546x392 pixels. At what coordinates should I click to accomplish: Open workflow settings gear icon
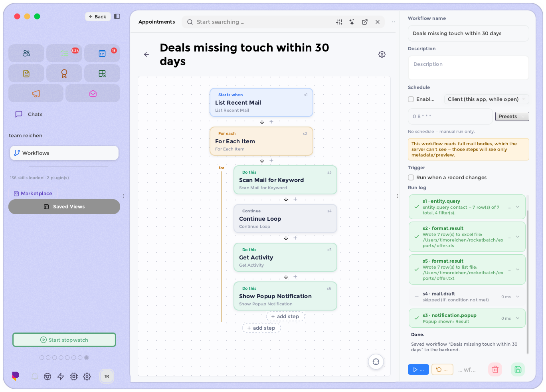[382, 54]
